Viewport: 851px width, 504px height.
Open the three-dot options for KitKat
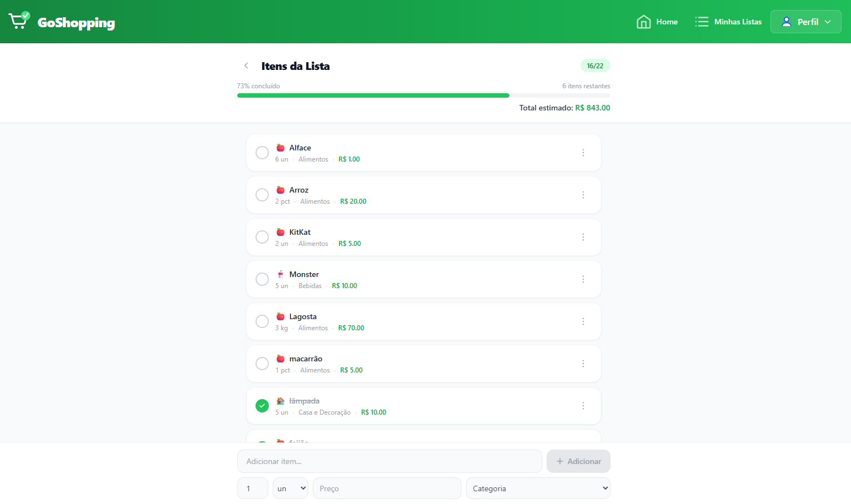coord(583,237)
